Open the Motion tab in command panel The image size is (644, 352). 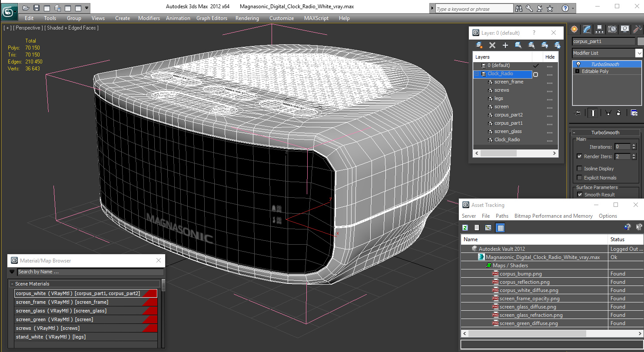(x=612, y=29)
